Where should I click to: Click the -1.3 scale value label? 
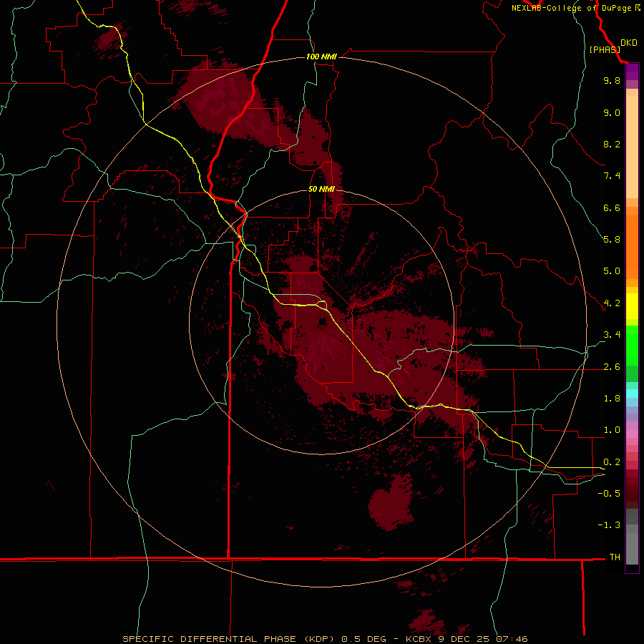609,525
